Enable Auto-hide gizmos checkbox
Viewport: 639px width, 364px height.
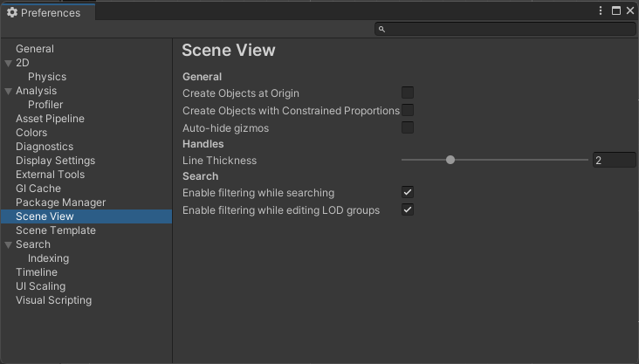[x=408, y=128]
